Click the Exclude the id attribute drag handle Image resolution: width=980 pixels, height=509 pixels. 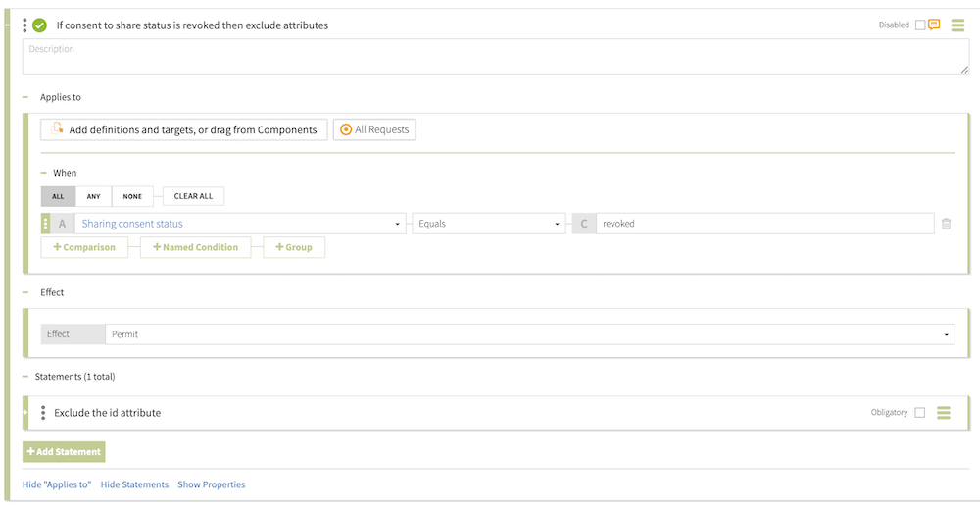point(43,413)
